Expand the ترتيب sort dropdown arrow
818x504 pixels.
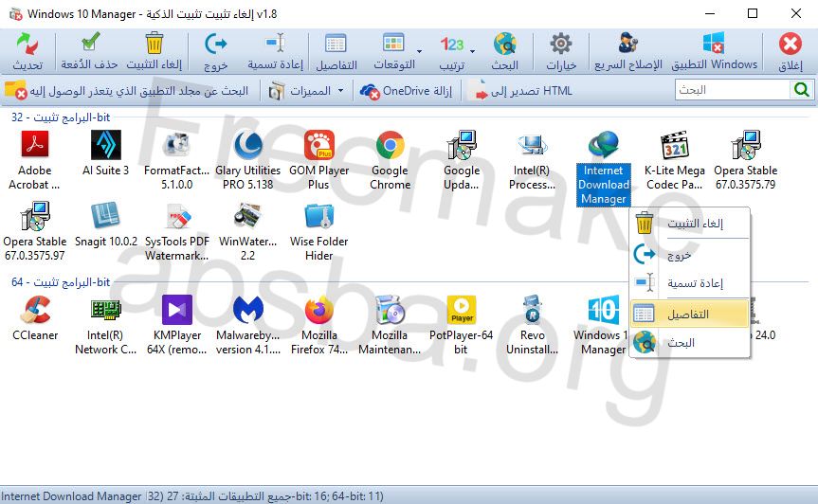[x=473, y=51]
